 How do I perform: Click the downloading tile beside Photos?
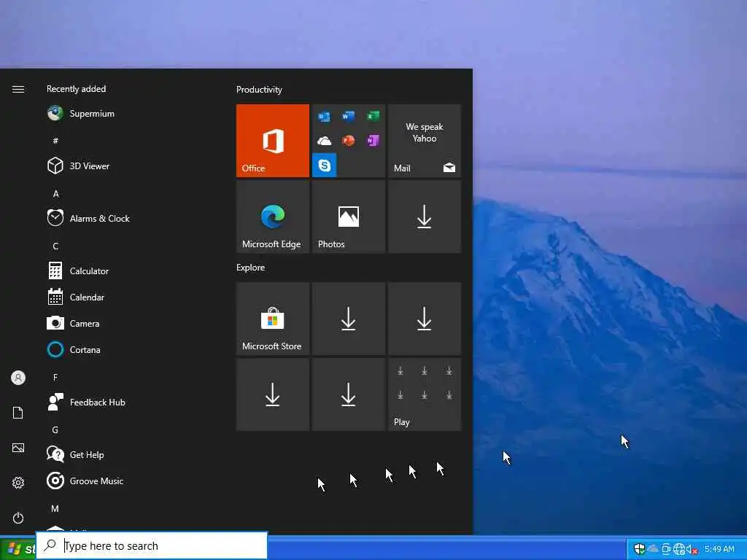pyautogui.click(x=425, y=216)
